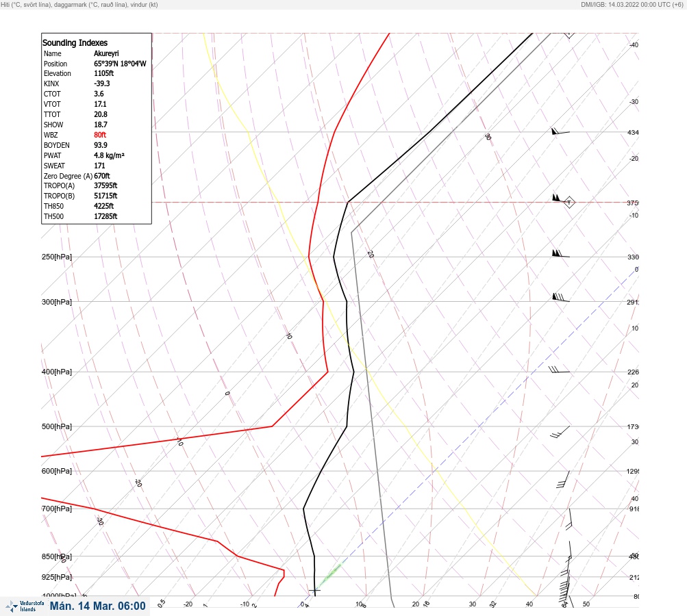Click the KINX row label
The width and height of the screenshot is (687, 616).
tap(51, 84)
